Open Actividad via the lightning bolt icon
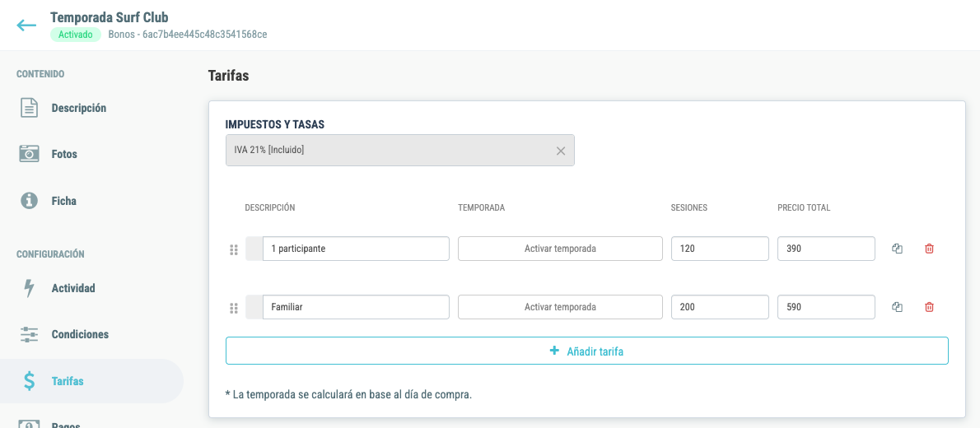Viewport: 980px width, 428px height. tap(29, 288)
